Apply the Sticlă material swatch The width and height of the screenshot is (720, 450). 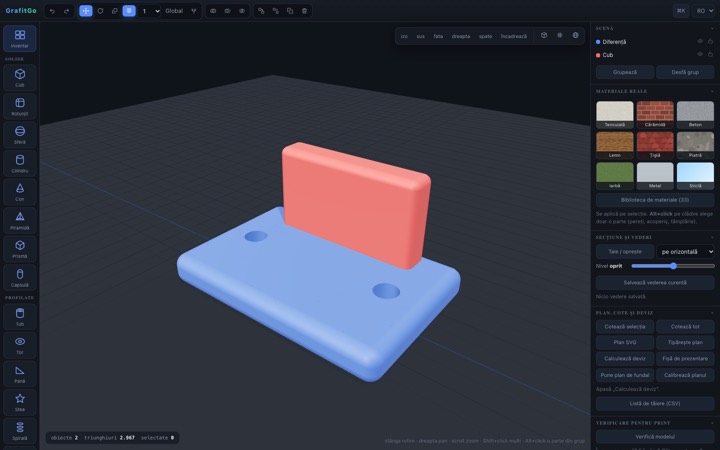[695, 176]
